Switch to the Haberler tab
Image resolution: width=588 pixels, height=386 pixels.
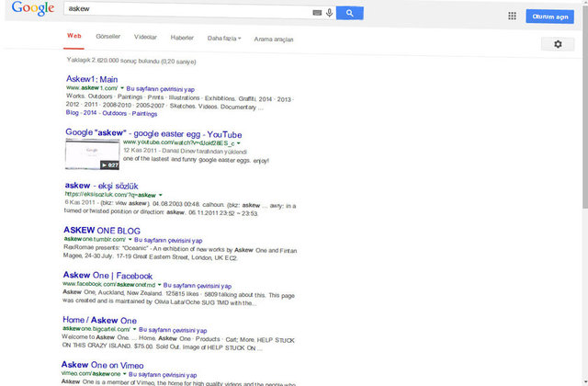tap(182, 38)
